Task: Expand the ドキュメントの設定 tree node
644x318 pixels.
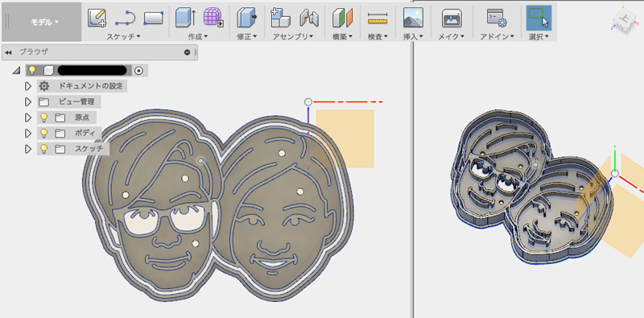Action: (28, 86)
